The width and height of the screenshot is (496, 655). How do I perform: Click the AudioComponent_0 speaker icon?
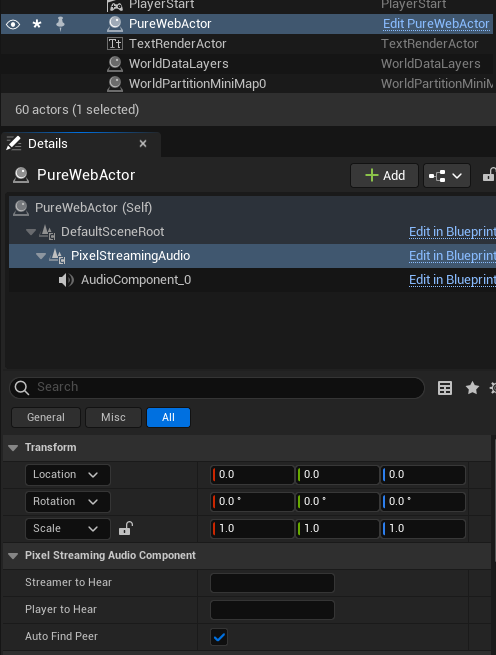pos(66,280)
